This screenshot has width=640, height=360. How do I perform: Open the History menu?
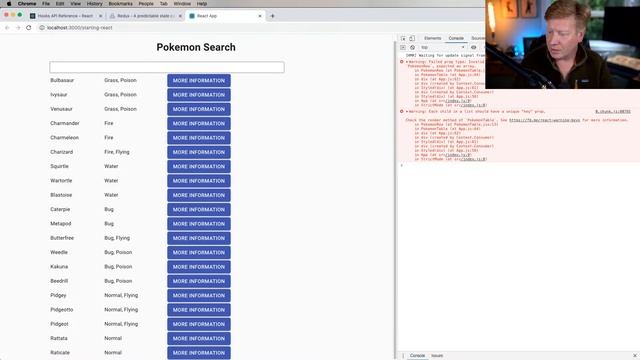(x=94, y=4)
